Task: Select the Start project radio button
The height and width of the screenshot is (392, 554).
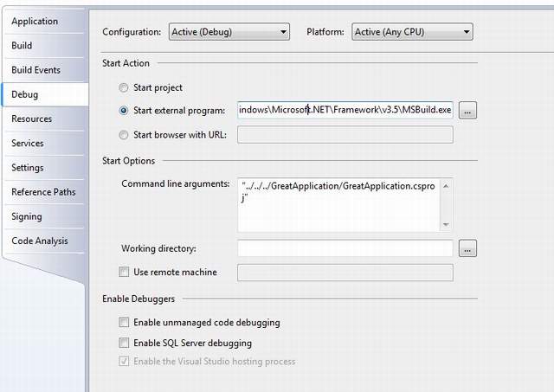Action: click(x=123, y=87)
